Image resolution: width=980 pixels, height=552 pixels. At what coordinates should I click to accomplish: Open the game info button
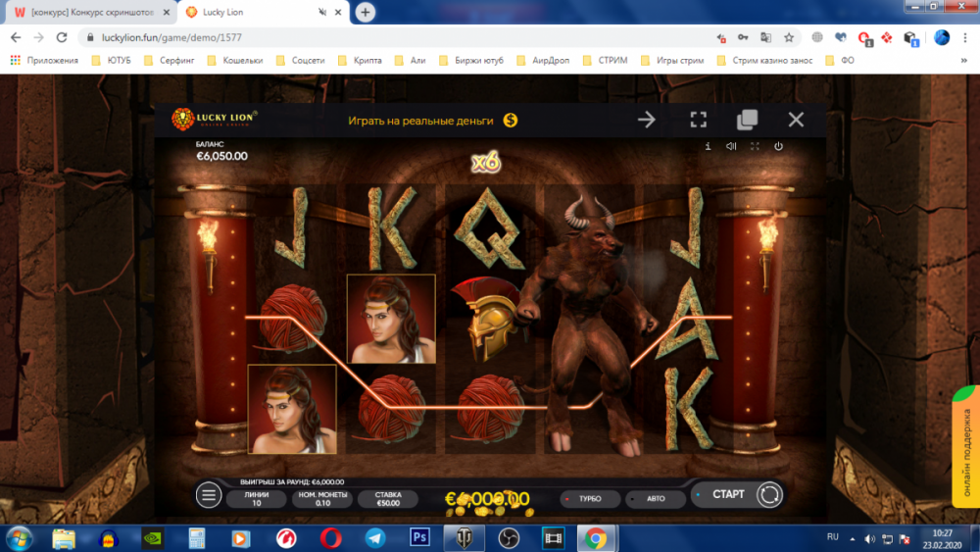coord(708,146)
